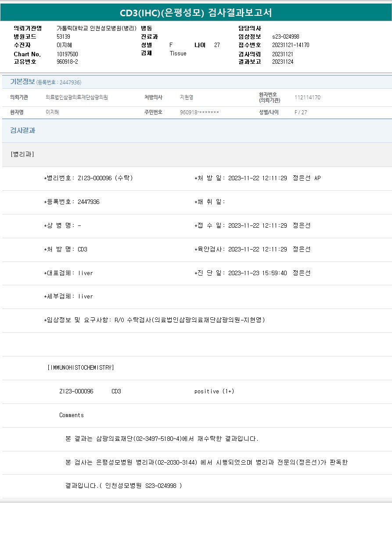Click the 접수번호 value 20231121-14170
392x545 pixels.
pos(291,45)
